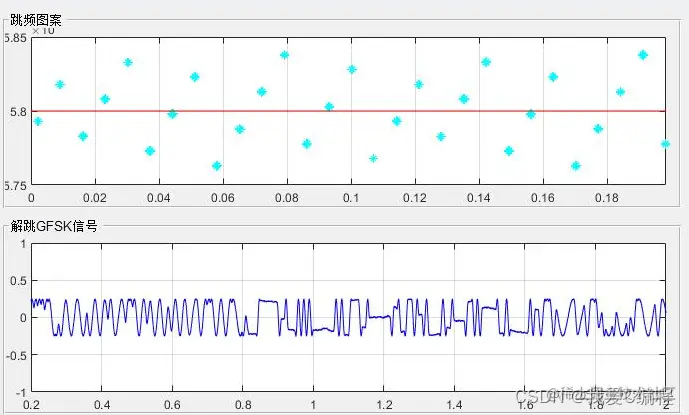689x415 pixels.
Task: Select the leftmost cyan marker in the hopping plot
Action: click(38, 121)
